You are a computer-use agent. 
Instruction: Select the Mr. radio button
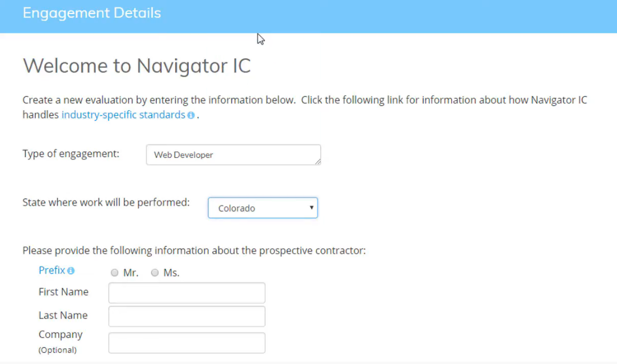pos(115,273)
